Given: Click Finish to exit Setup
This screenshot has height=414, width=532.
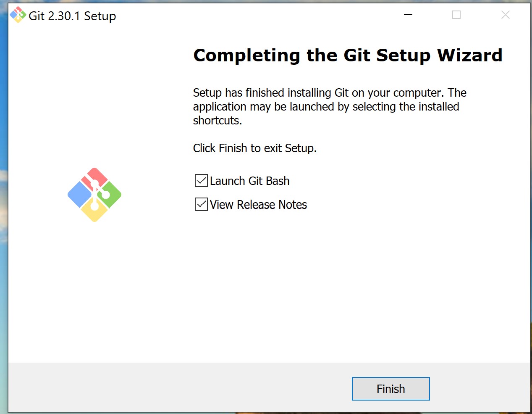Looking at the screenshot, I should coord(391,389).
